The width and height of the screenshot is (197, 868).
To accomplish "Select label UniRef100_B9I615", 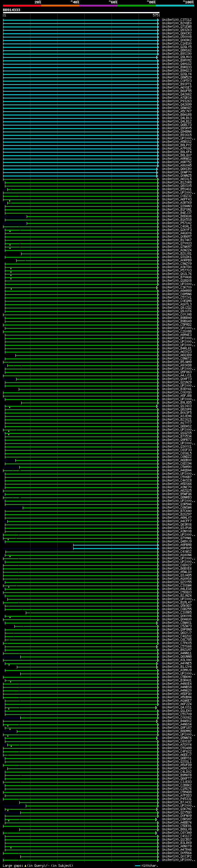I will pos(177,135).
